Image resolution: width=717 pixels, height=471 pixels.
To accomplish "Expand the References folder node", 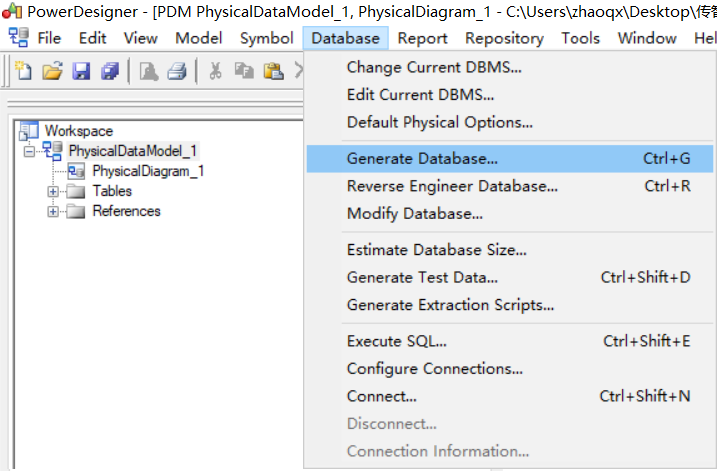I will click(x=53, y=211).
